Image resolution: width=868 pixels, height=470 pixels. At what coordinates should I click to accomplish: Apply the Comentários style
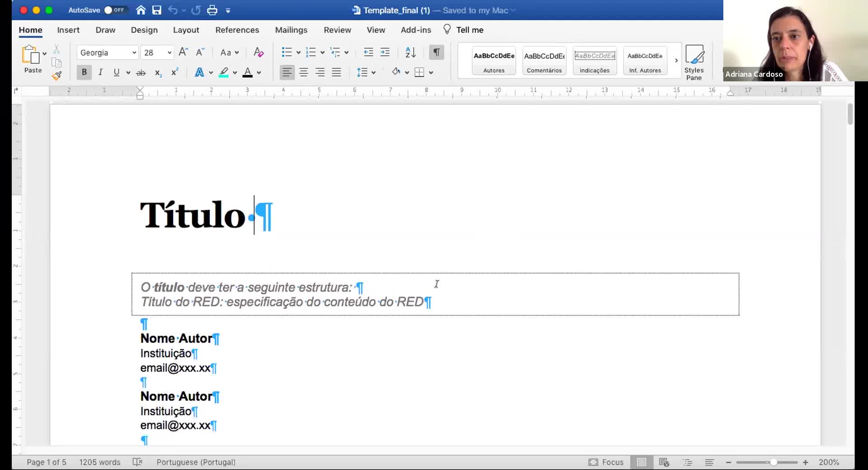(544, 61)
